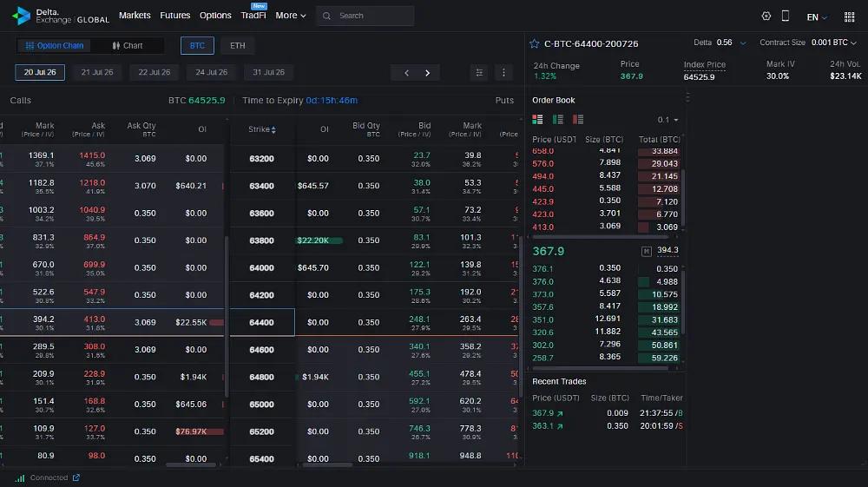Click the 394.3 mark price value
Screen dimensions: 868x487
[667, 250]
